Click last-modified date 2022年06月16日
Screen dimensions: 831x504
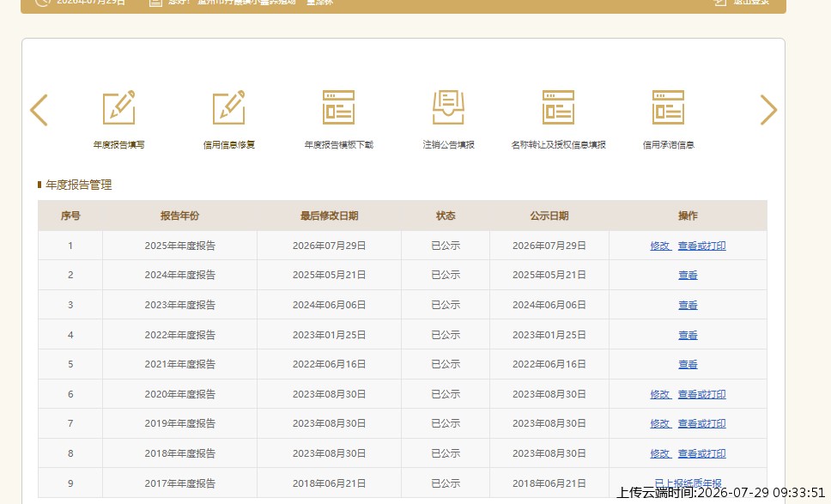(x=329, y=365)
